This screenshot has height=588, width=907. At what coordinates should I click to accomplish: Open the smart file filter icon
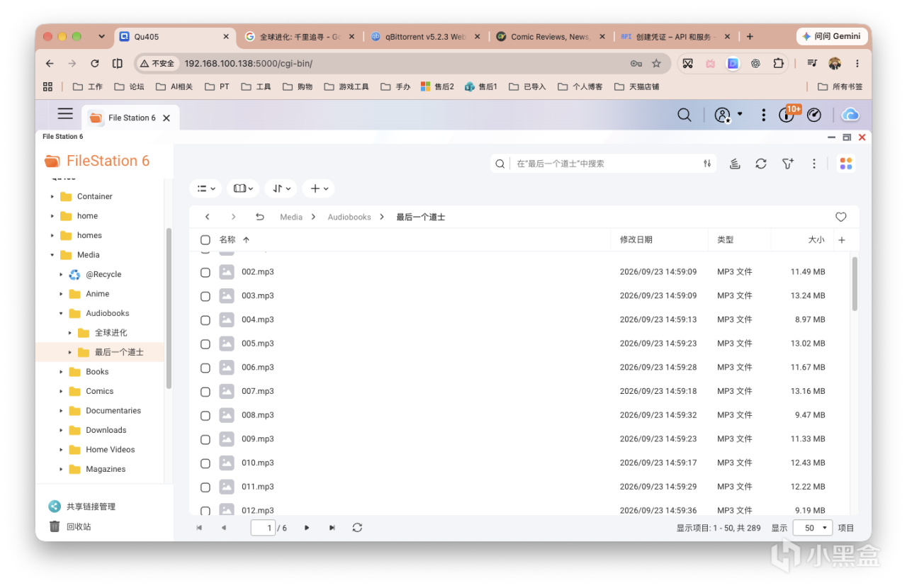click(787, 164)
